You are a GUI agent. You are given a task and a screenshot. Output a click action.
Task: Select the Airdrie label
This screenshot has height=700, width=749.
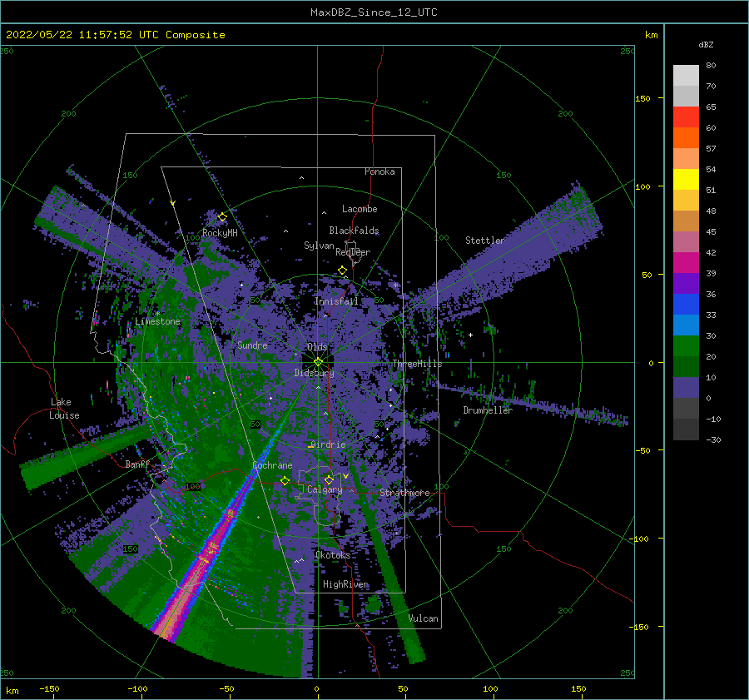click(328, 444)
